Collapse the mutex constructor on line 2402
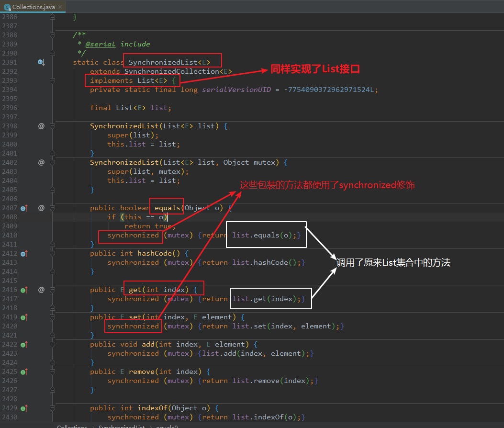Image resolution: width=504 pixels, height=428 pixels. (x=52, y=162)
